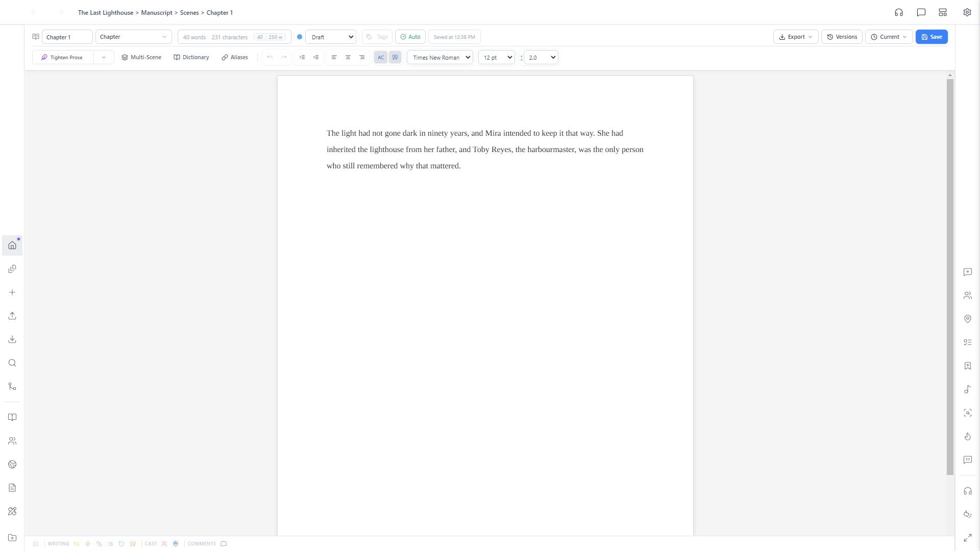Click the location pin icon in right sidebar
The height and width of the screenshot is (551, 980).
click(968, 319)
